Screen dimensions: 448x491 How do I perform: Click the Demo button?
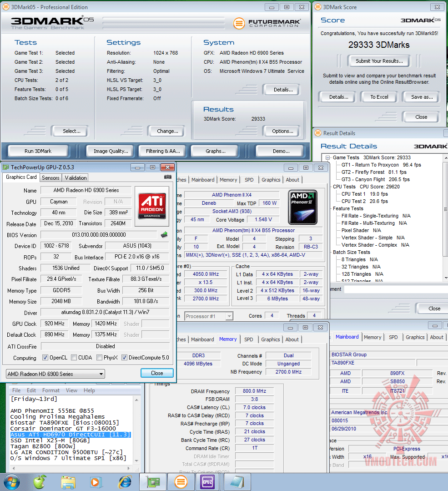(281, 151)
